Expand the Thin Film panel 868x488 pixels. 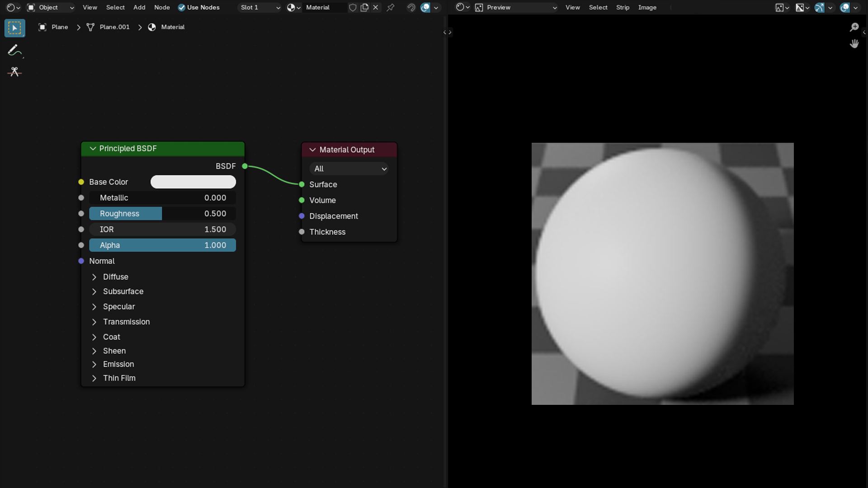tap(94, 378)
